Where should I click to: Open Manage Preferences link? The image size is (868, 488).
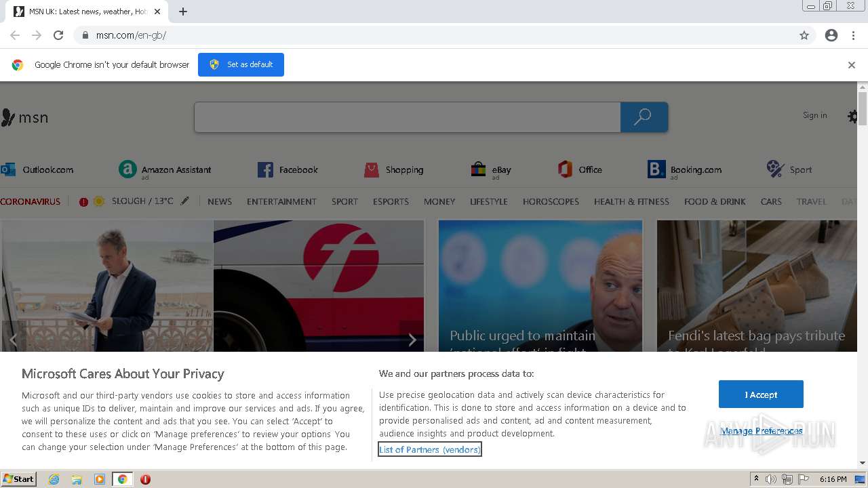[x=762, y=431]
